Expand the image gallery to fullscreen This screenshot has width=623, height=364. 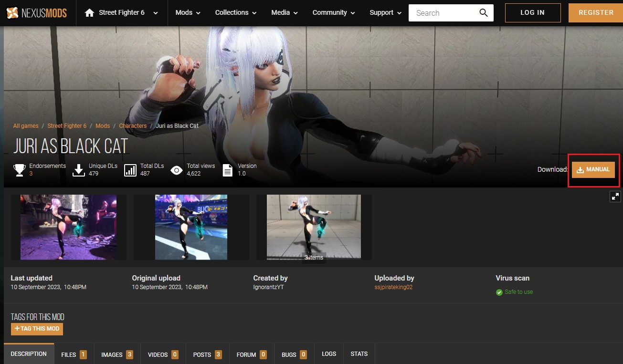(615, 196)
